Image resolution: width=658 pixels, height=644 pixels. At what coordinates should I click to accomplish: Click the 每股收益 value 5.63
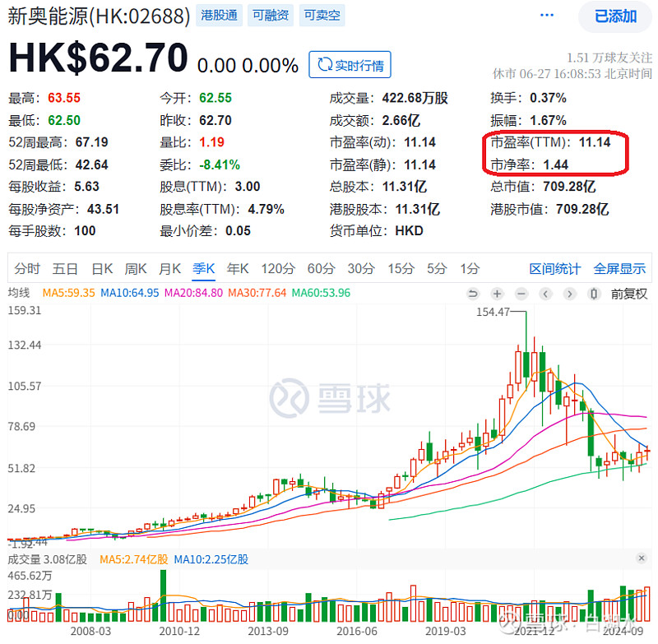coord(86,186)
